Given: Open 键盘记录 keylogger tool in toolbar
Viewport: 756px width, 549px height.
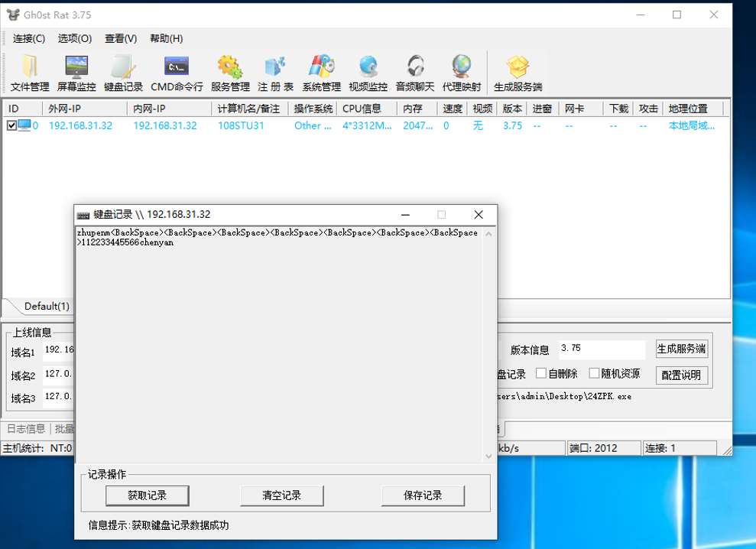Looking at the screenshot, I should (123, 73).
